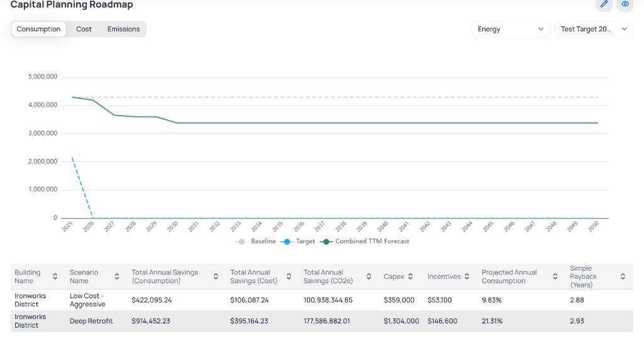Image resolution: width=644 pixels, height=341 pixels.
Task: Sort by Scenario Name column arrows
Action: point(116,276)
